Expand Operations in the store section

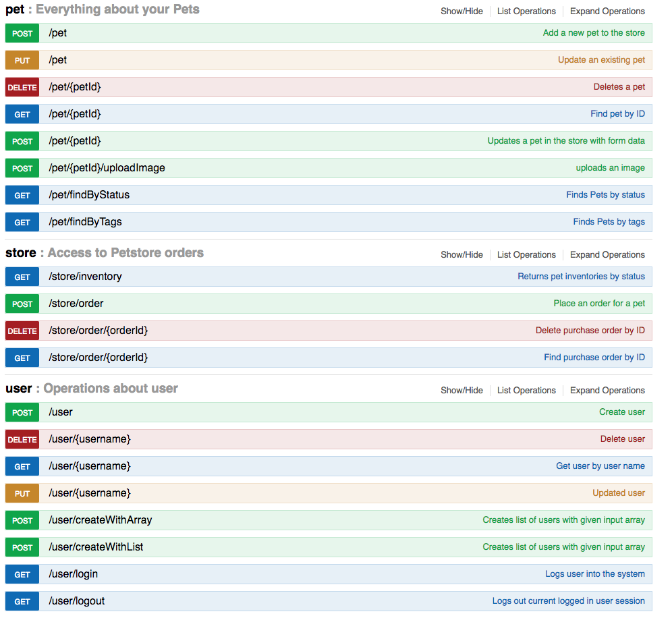pyautogui.click(x=607, y=255)
